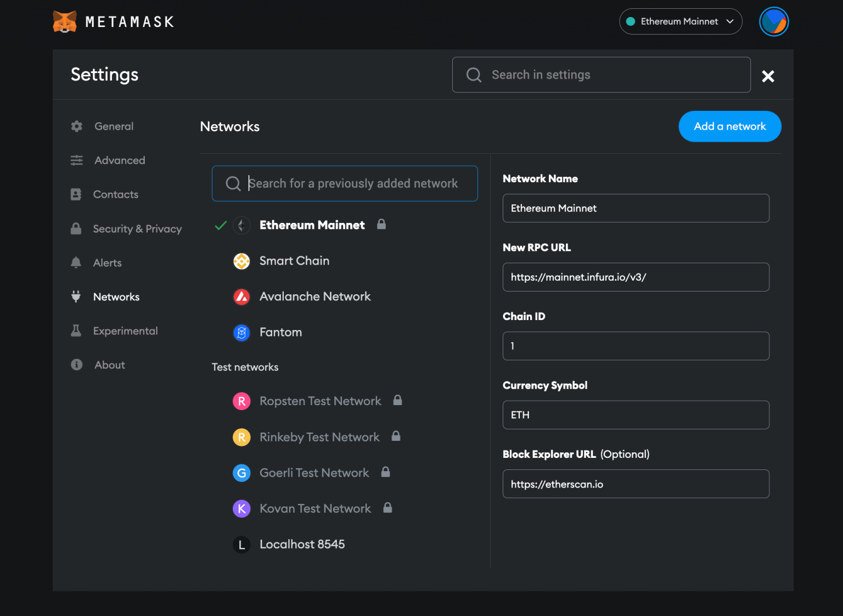
Task: Select the Security & Privacy lock icon
Action: pyautogui.click(x=76, y=228)
